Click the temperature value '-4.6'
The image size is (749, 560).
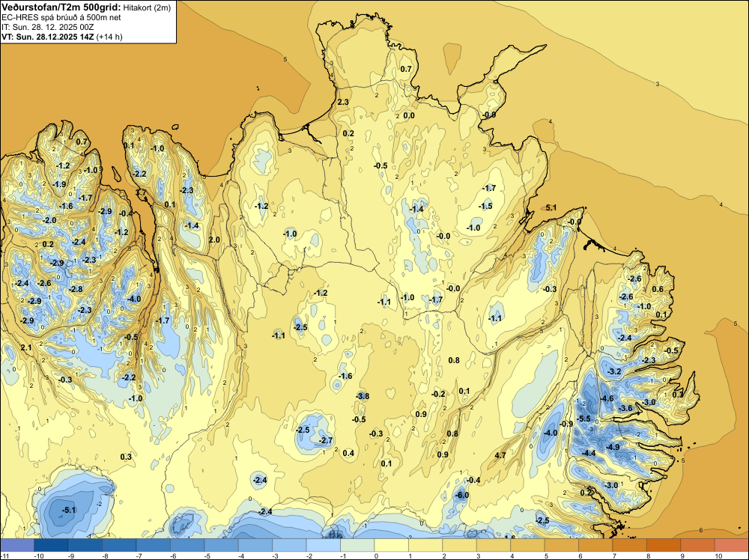point(607,398)
